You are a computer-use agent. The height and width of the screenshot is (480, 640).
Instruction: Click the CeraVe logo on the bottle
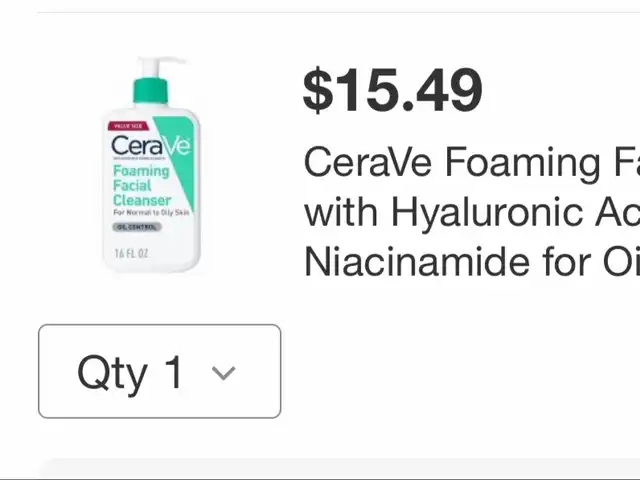tap(151, 145)
